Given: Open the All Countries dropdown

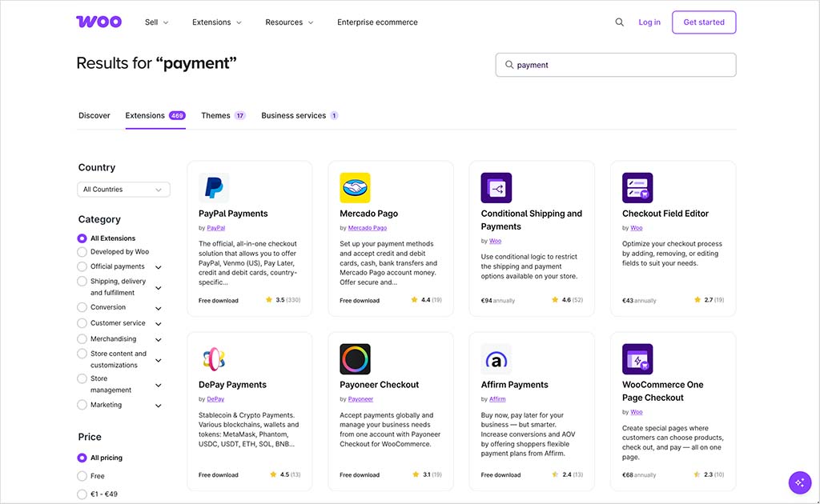Looking at the screenshot, I should [123, 189].
